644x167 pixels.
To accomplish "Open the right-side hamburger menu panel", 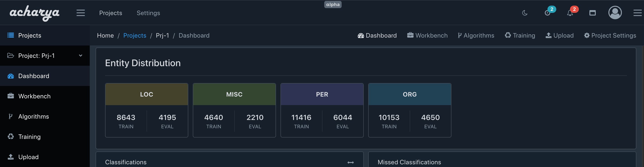I will (637, 13).
